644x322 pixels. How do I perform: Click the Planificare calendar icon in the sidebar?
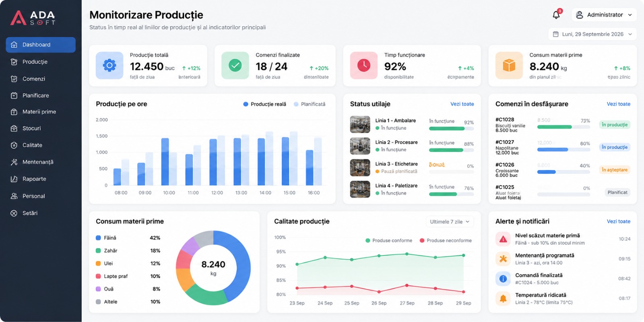pyautogui.click(x=14, y=95)
